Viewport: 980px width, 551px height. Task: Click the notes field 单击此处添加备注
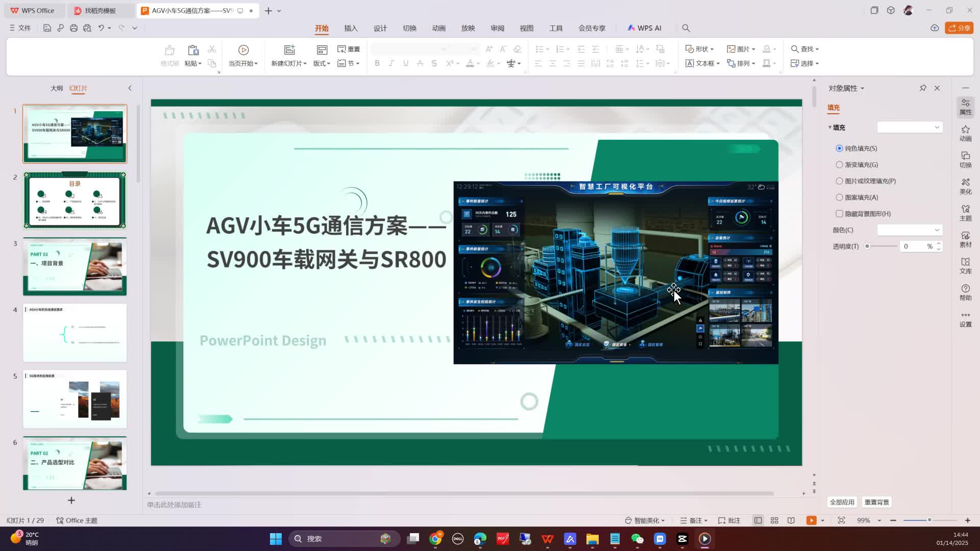[174, 505]
